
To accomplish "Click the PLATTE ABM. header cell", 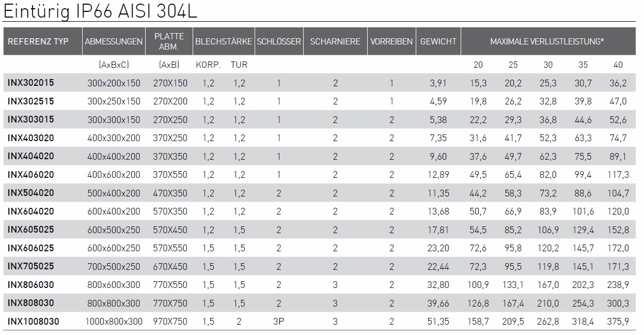I will coord(169,41).
